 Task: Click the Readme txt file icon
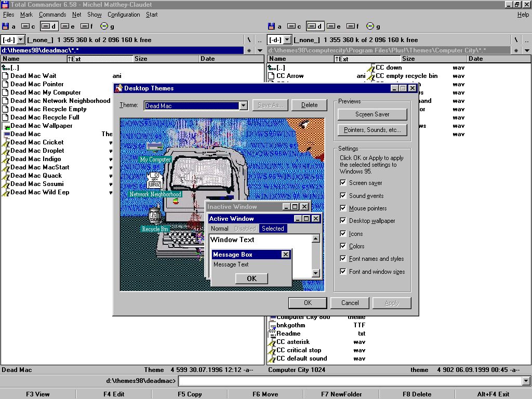pos(272,334)
